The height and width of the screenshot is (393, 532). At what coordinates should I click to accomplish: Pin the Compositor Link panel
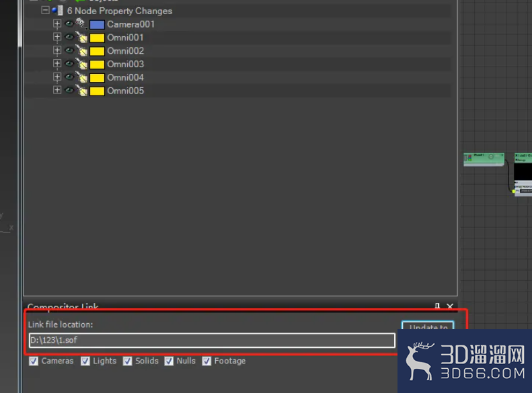tap(437, 306)
